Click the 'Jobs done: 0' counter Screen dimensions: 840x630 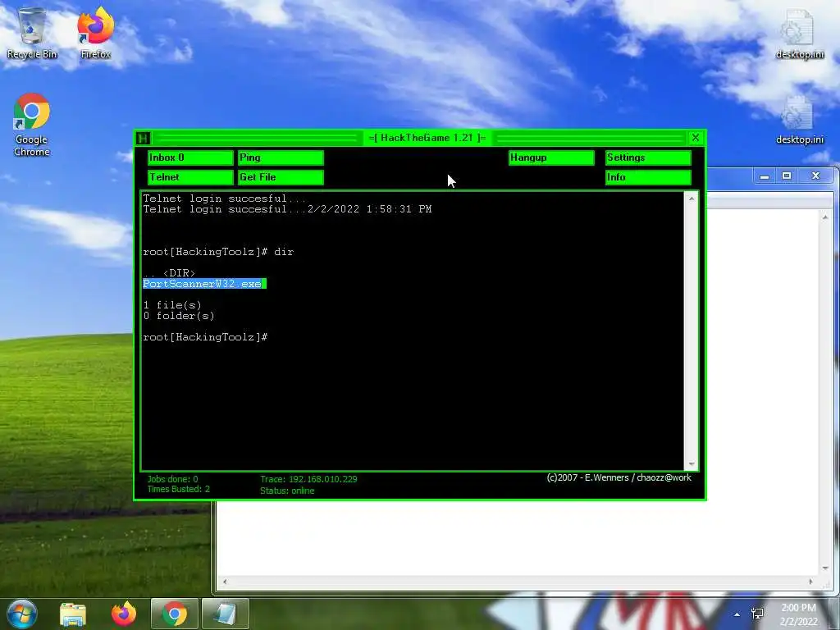pos(172,479)
